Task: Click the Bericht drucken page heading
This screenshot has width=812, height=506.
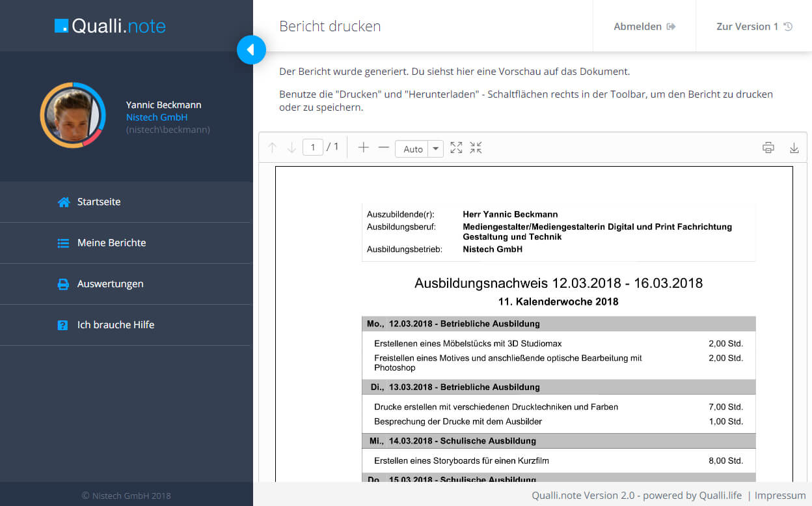Action: click(330, 26)
